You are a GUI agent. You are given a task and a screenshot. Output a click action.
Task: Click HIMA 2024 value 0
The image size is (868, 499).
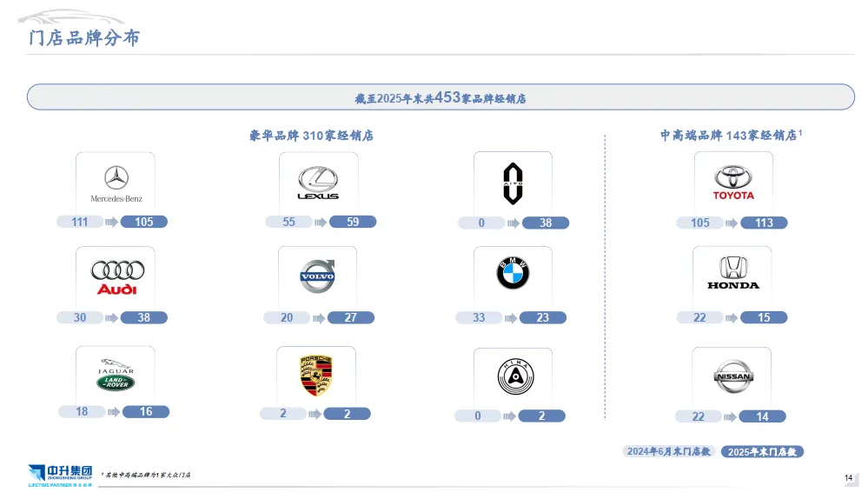coord(478,416)
